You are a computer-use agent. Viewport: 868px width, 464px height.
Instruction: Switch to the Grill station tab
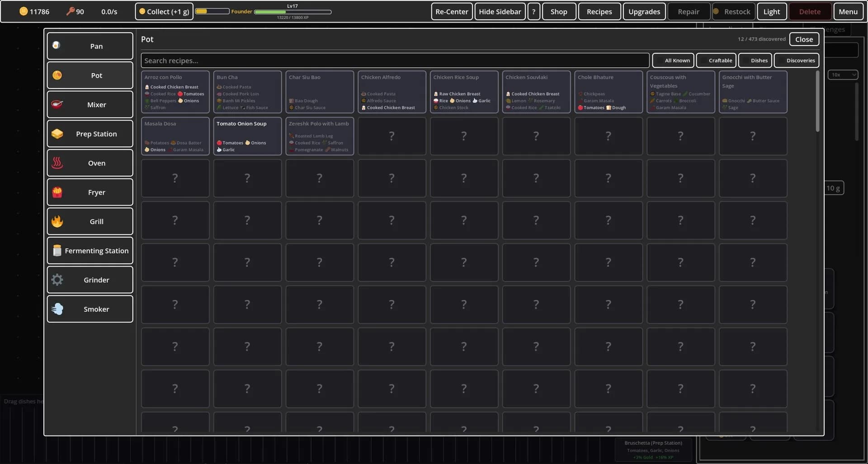tap(90, 221)
